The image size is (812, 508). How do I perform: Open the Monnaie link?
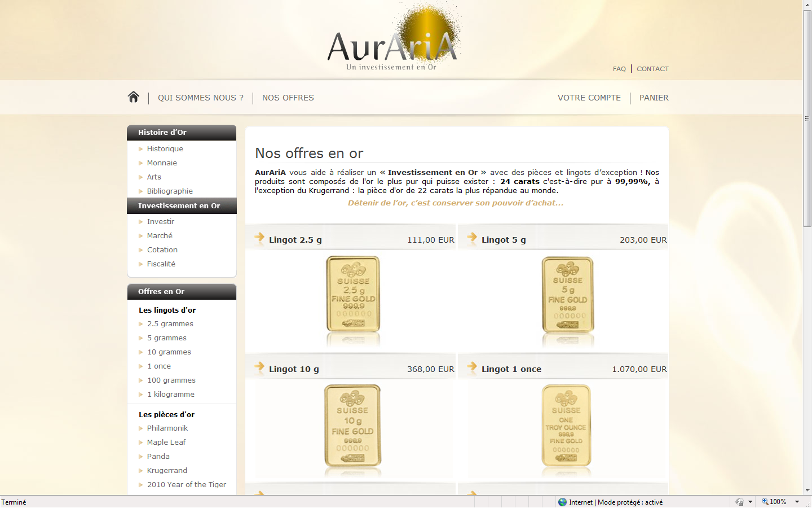coord(162,163)
